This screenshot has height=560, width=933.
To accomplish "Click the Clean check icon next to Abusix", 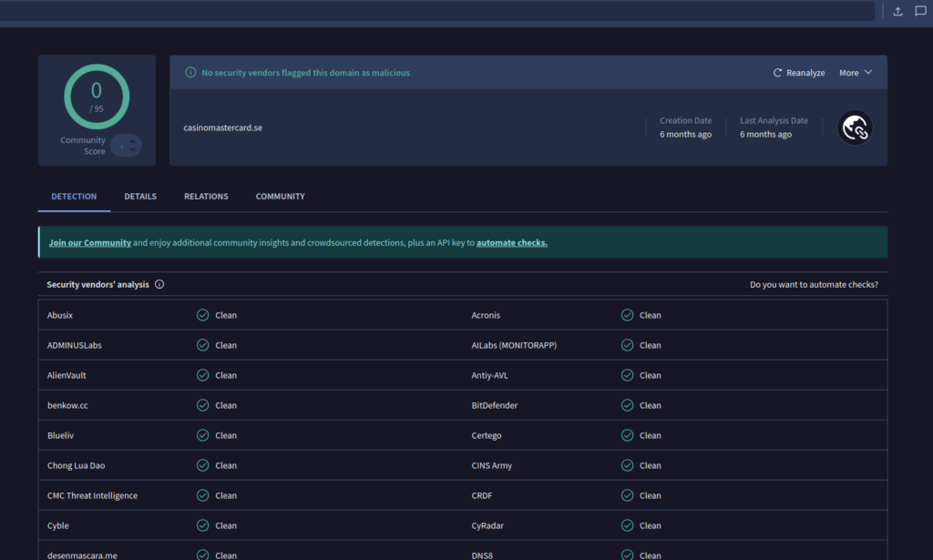I will click(x=202, y=315).
